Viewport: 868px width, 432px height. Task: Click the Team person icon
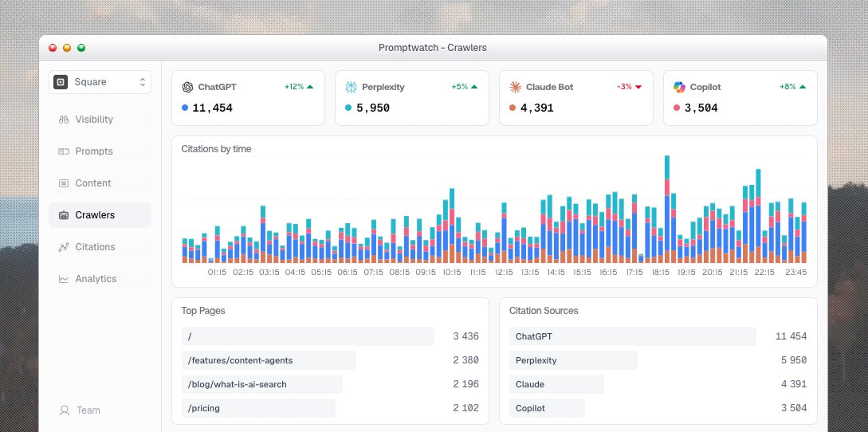coord(65,410)
